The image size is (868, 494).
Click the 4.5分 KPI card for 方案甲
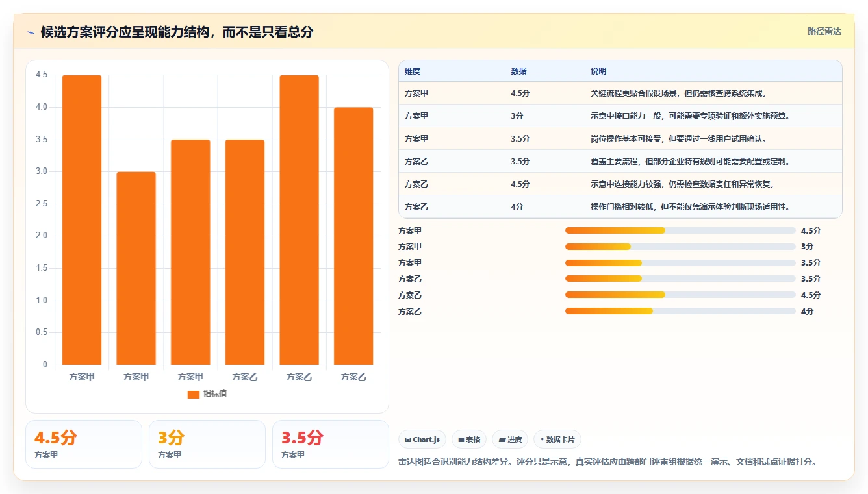[x=84, y=444]
